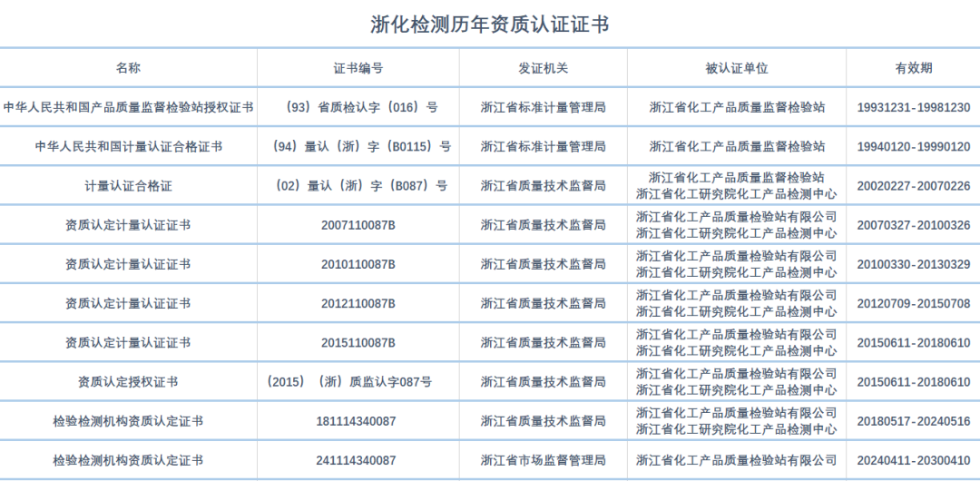Click certificate name 中华人民共和国产品质量监督检验授权证书
The width and height of the screenshot is (980, 481).
(x=128, y=107)
